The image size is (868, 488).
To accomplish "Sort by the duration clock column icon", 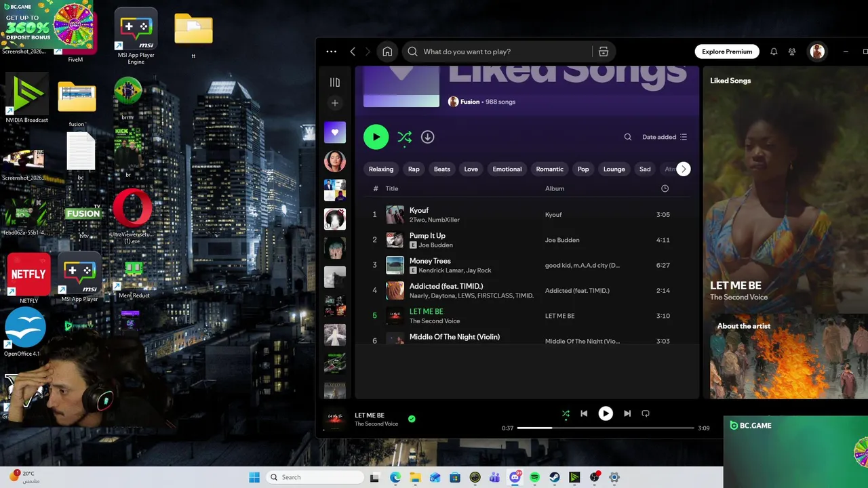I will [x=665, y=188].
